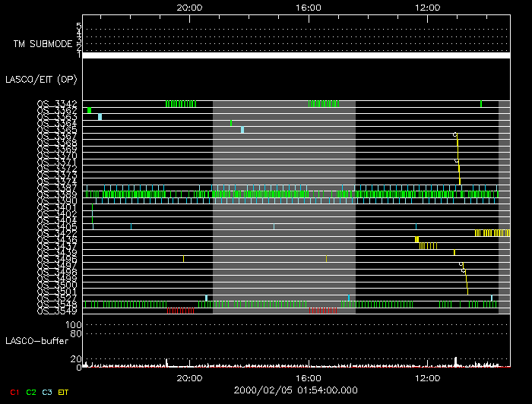Viewport: 532px width, 404px height.
Task: Click the green C2 cluster near 20:00 in OS_3342
Action: coord(181,104)
